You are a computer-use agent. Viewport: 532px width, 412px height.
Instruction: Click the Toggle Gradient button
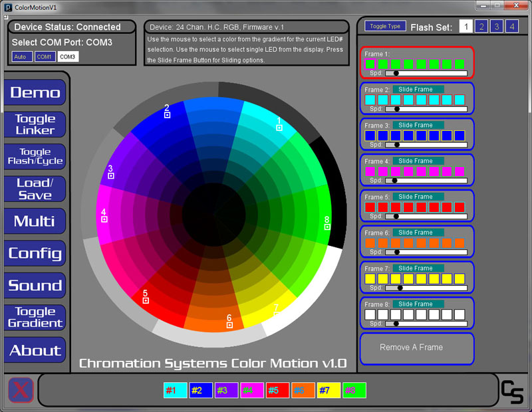[x=35, y=318]
